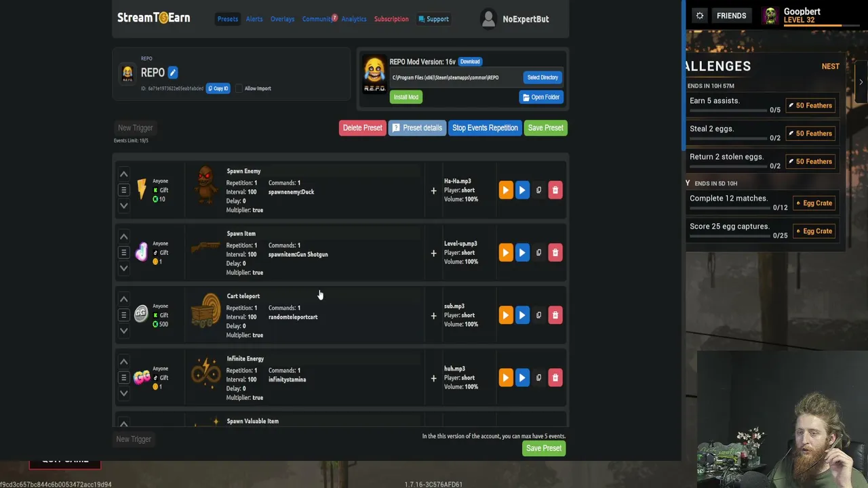Screen dimensions: 868x488
Task: Add an action with plus icon for Infinite Energy
Action: pos(433,378)
